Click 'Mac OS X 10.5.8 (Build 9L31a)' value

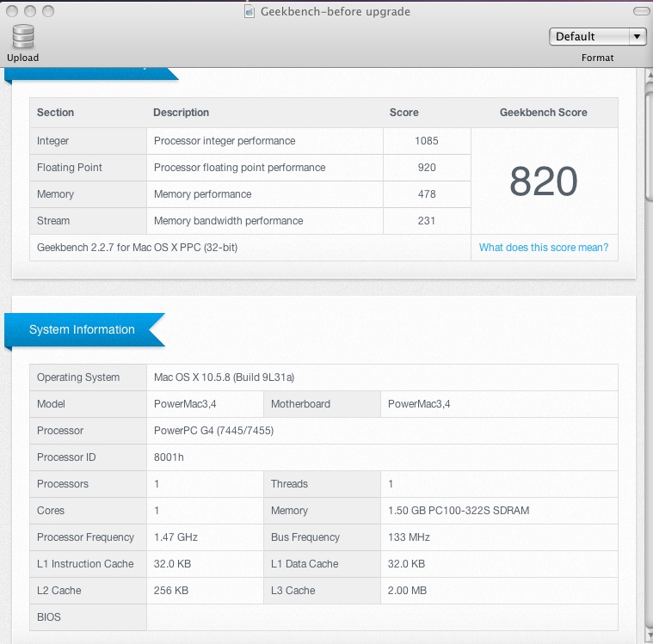click(224, 377)
